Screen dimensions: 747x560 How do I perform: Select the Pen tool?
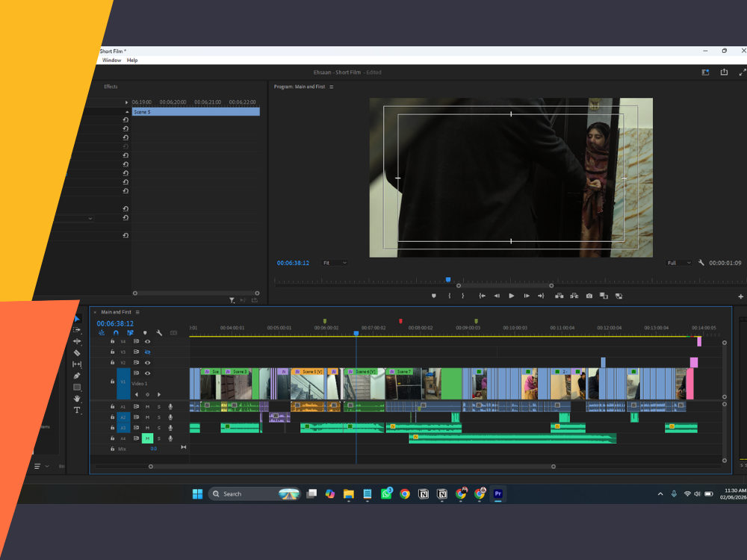[77, 376]
